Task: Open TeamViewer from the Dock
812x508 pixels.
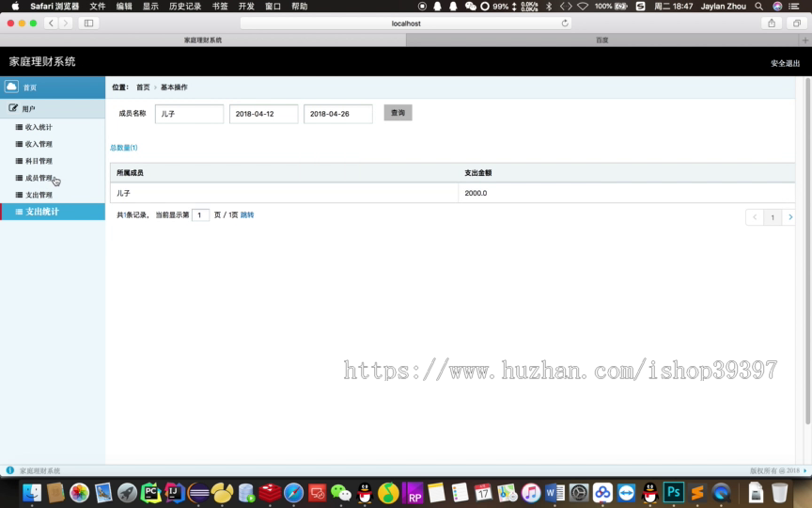Action: tap(626, 492)
